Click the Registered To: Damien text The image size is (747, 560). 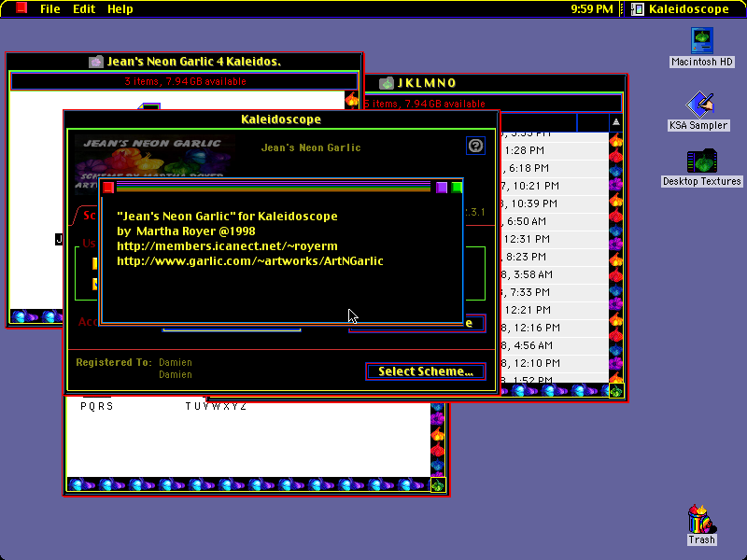click(x=134, y=363)
